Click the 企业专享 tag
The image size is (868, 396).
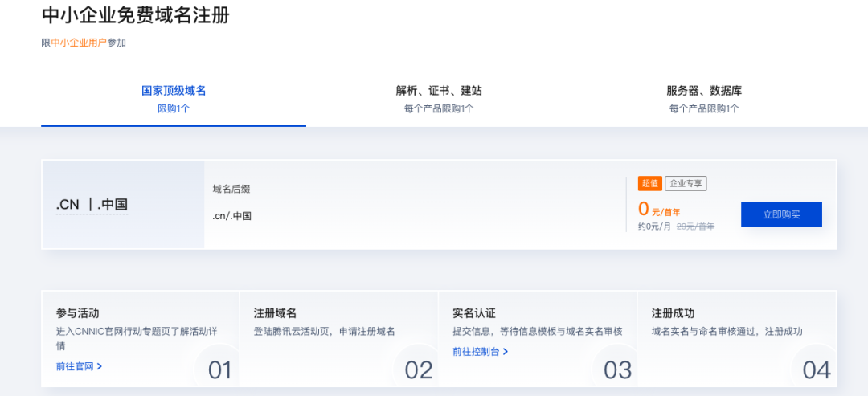point(686,184)
